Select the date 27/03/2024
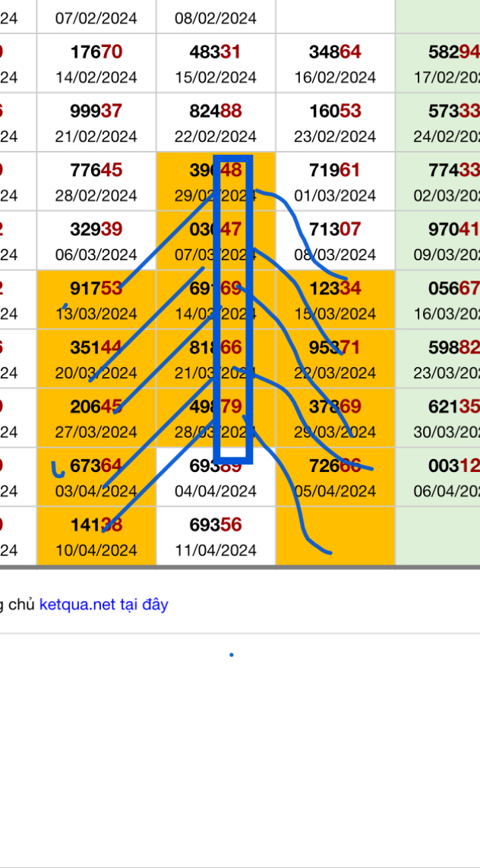Image resolution: width=480 pixels, height=868 pixels. (96, 432)
